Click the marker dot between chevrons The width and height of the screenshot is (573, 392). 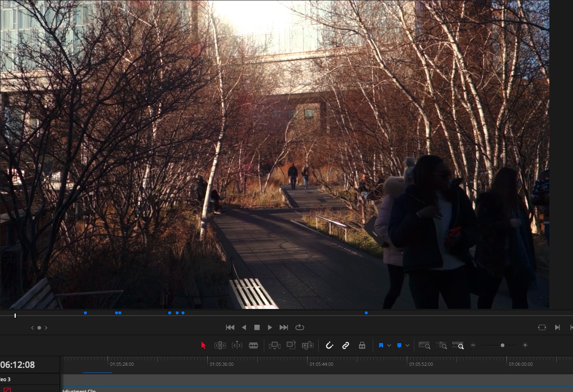(39, 328)
